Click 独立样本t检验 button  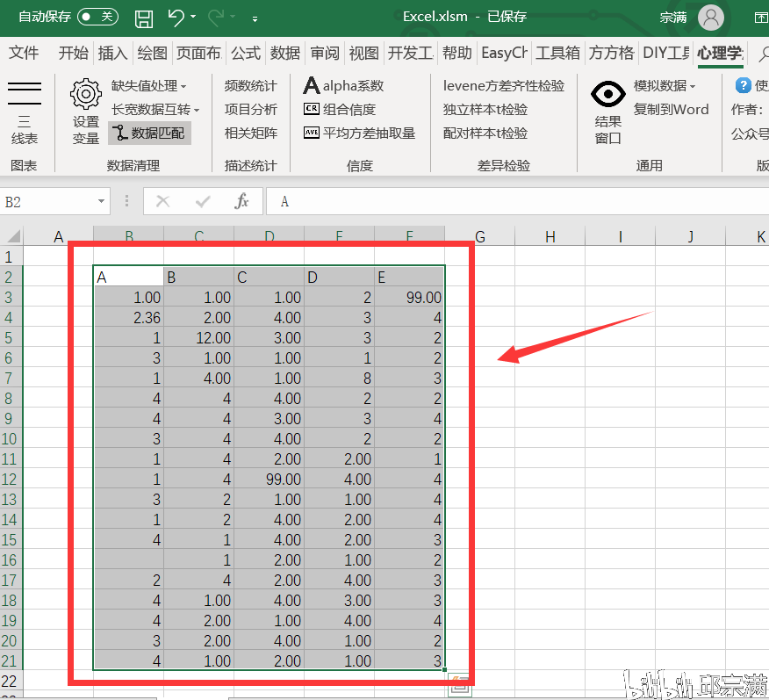tap(485, 110)
